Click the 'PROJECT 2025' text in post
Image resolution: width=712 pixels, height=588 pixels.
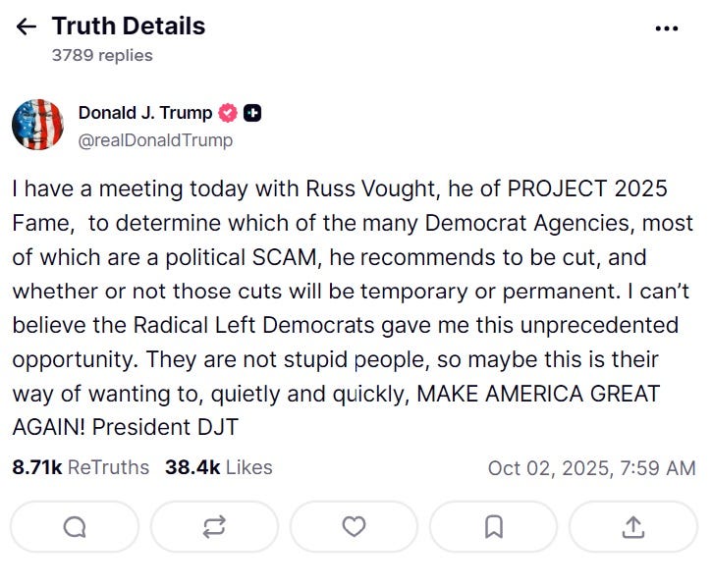tap(587, 187)
